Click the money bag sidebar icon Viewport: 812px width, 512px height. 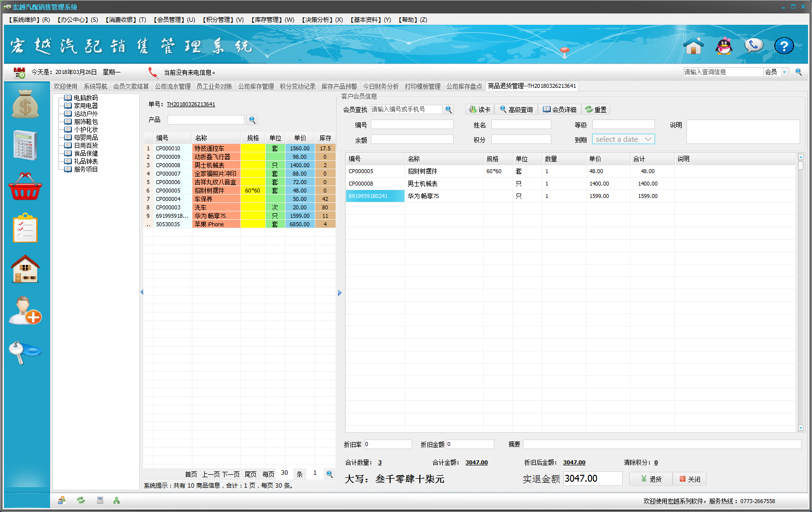click(25, 104)
